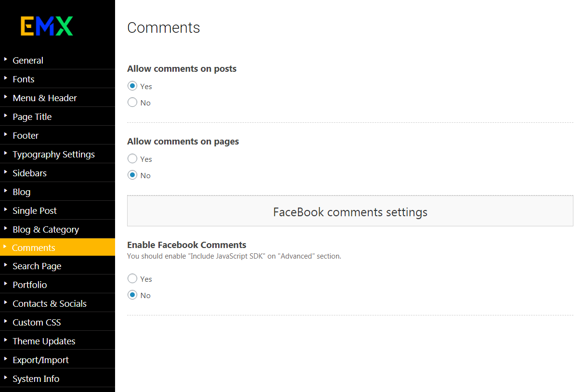Open the Sidebars settings
Screen dimensions: 584x392
coord(29,173)
